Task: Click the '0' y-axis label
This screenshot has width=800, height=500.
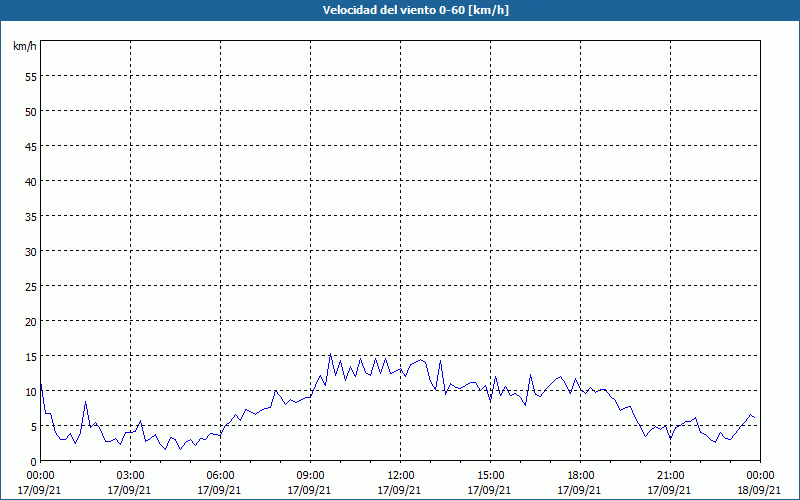Action: [x=34, y=462]
